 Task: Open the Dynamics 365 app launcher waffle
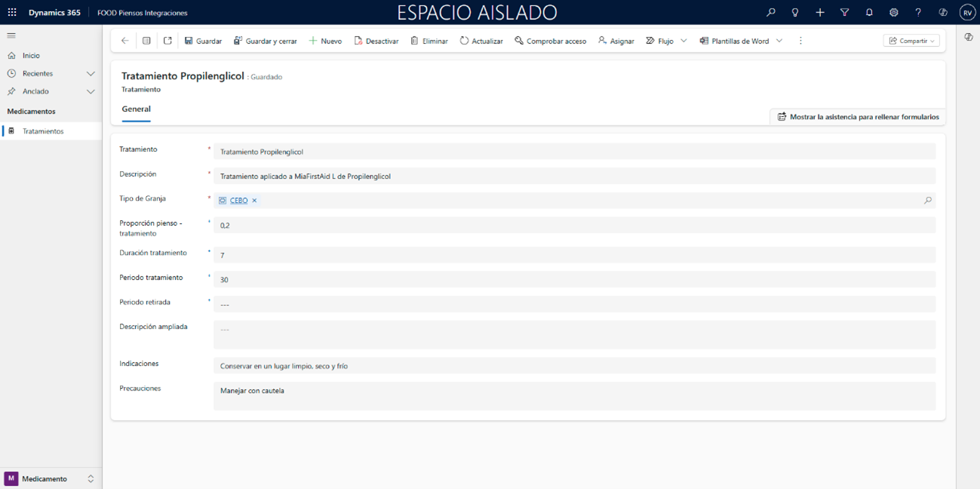pos(12,13)
